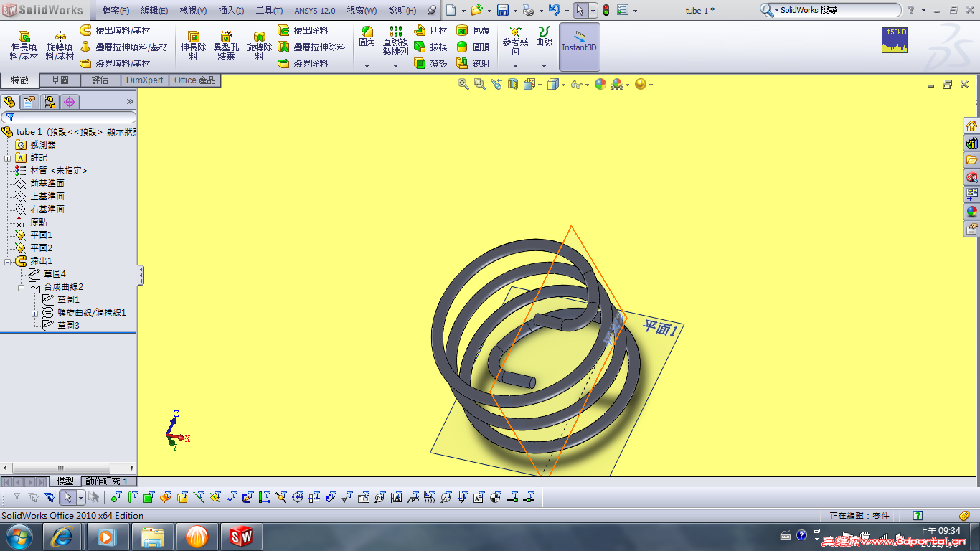Choose the 疊層拉伸除料 lofted cut tool
The image size is (980, 551).
[x=311, y=47]
